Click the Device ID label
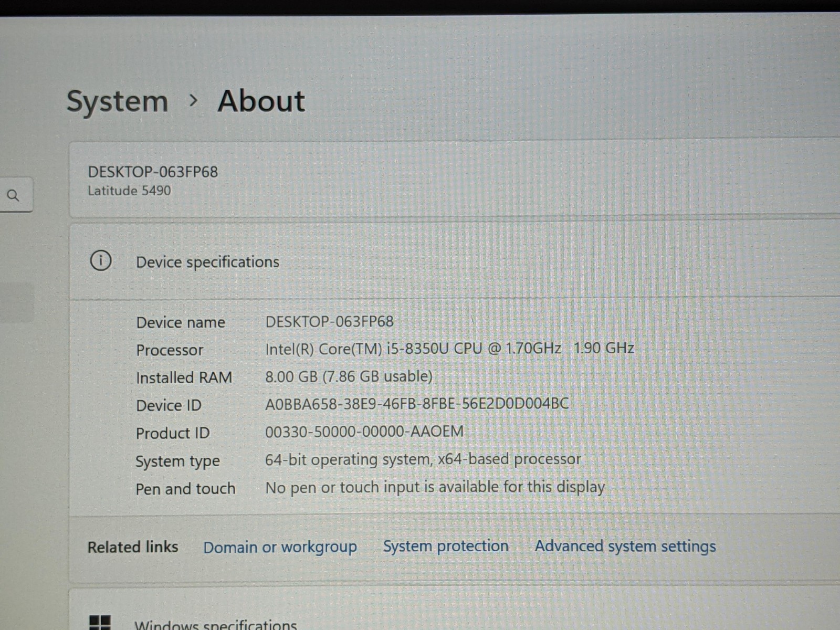The height and width of the screenshot is (630, 840). point(169,405)
